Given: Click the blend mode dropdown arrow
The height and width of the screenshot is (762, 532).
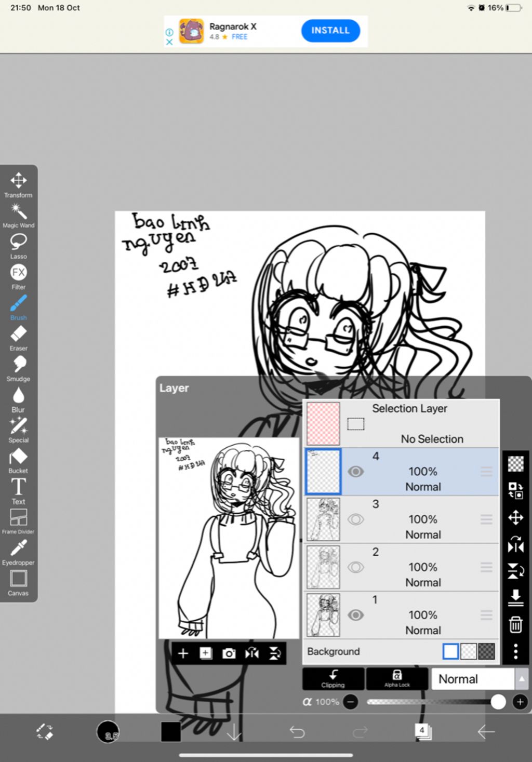Looking at the screenshot, I should click(522, 679).
